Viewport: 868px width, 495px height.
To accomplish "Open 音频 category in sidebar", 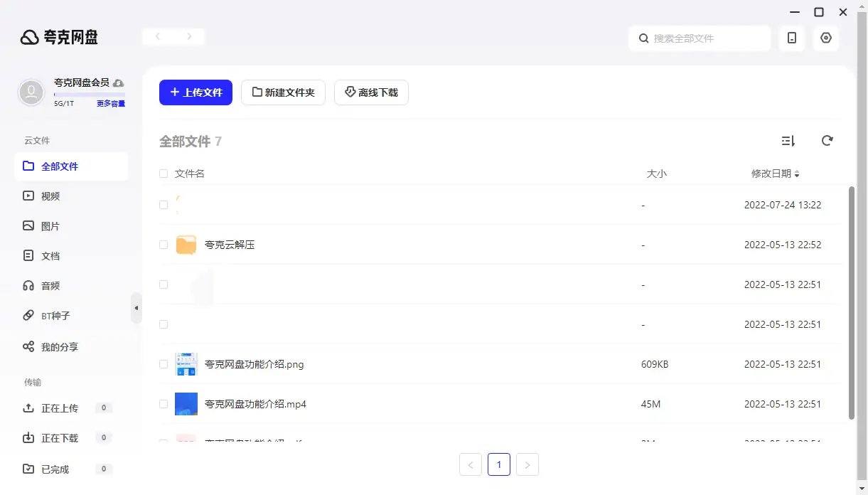I will [71, 286].
